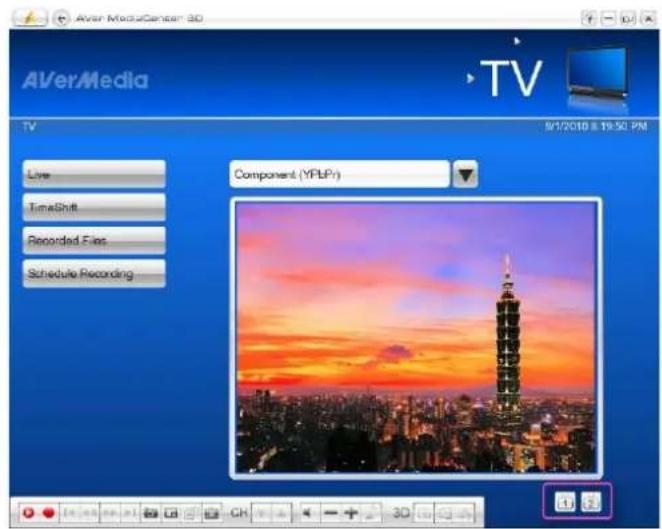Click the channel up arrow next to CH

point(282,513)
